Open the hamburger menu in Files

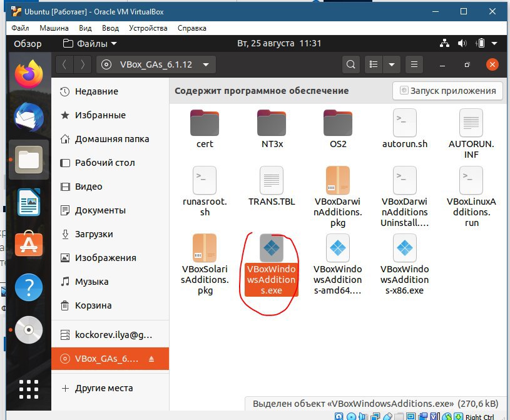coord(414,64)
